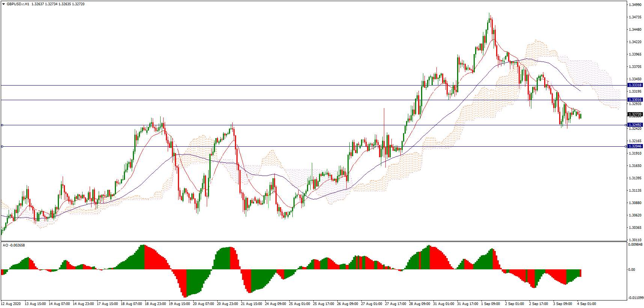Click the 24 Aug 09:00 time label
Screen dimensions: 644x308
(275, 303)
